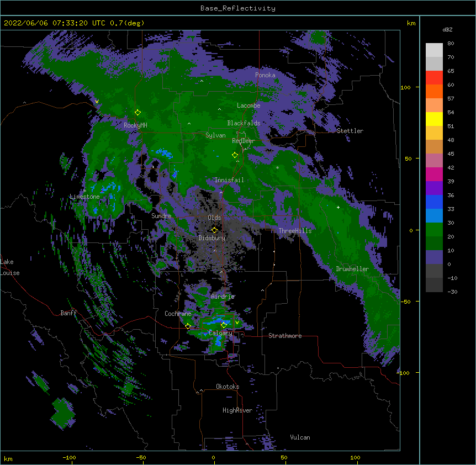Click the km unit label at top right
476x465 pixels.
[411, 23]
